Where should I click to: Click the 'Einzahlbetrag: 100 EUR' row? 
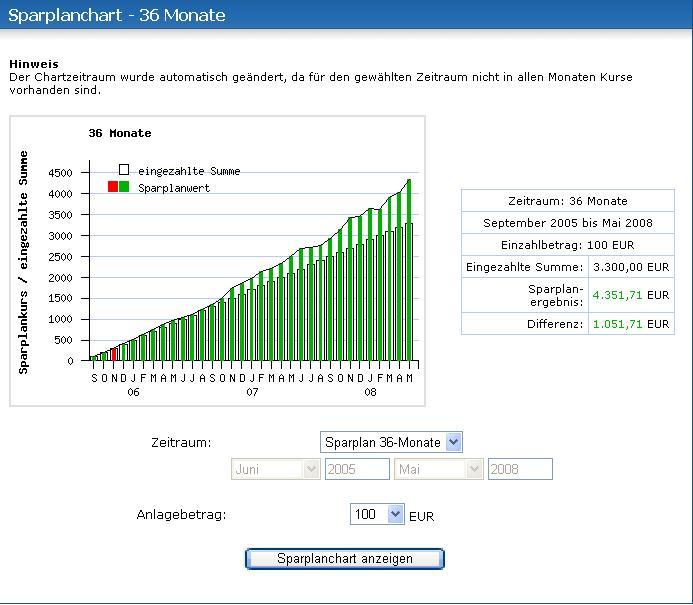click(568, 245)
